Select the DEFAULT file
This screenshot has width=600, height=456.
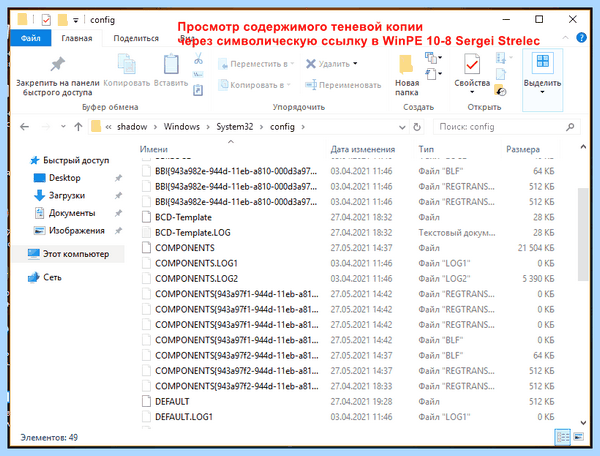[172, 402]
